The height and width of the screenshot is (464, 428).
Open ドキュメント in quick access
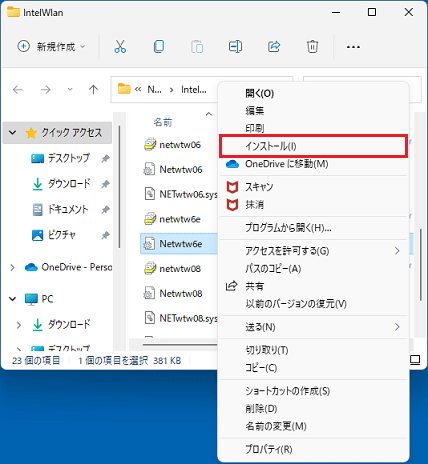[68, 209]
